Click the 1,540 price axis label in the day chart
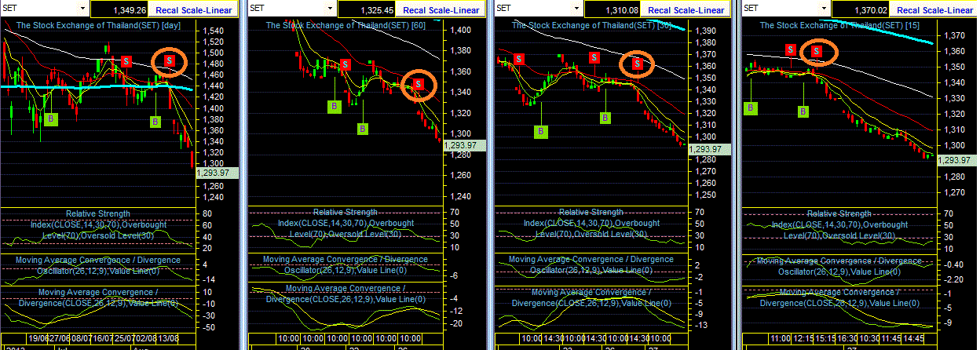The image size is (980, 350). pyautogui.click(x=214, y=31)
